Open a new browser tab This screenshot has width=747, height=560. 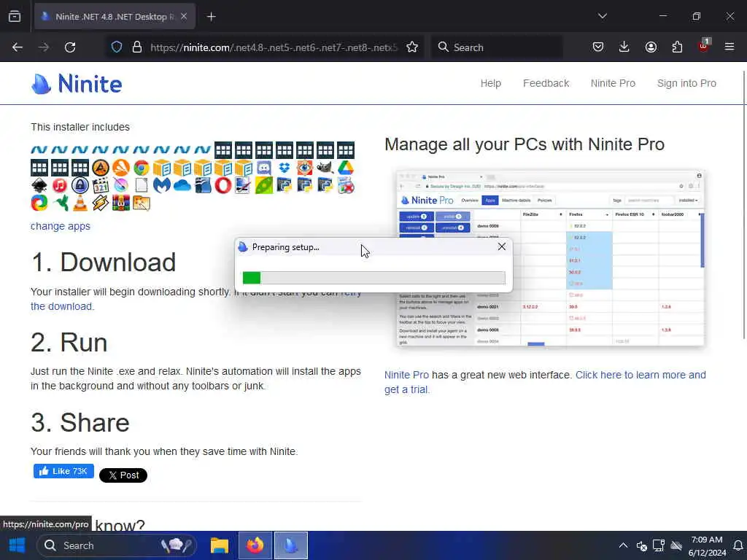pos(211,17)
